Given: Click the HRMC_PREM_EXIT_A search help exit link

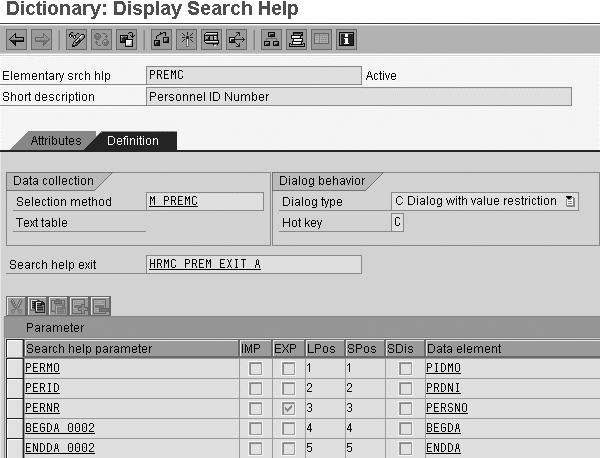Looking at the screenshot, I should 205,264.
